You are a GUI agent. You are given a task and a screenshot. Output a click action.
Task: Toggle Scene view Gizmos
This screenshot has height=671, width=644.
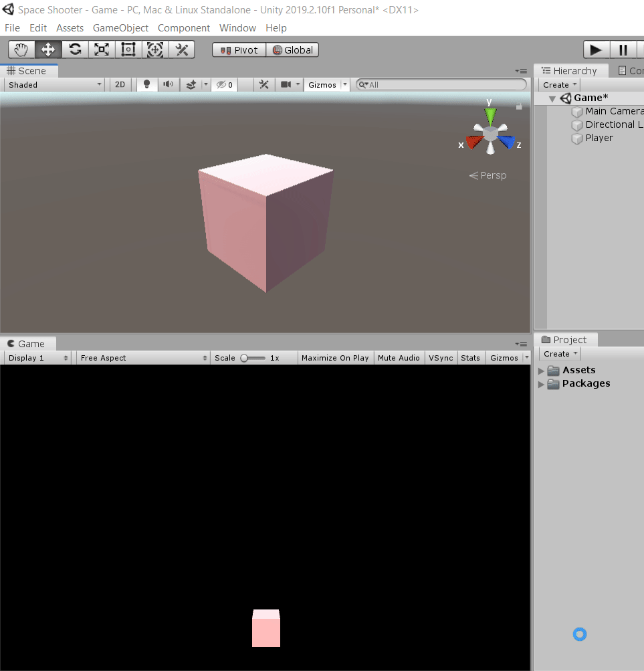(x=322, y=85)
